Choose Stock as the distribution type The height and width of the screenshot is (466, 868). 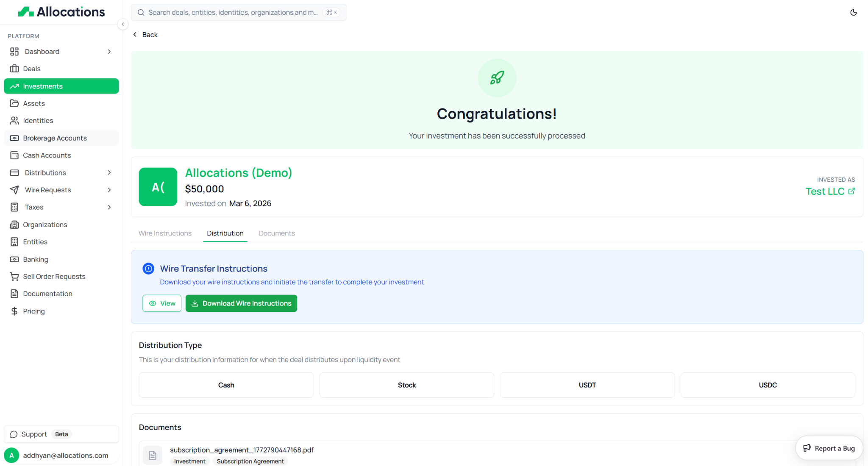pyautogui.click(x=406, y=385)
